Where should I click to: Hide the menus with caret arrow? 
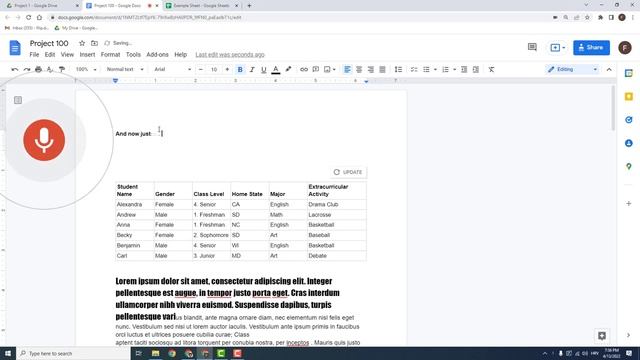(x=609, y=69)
